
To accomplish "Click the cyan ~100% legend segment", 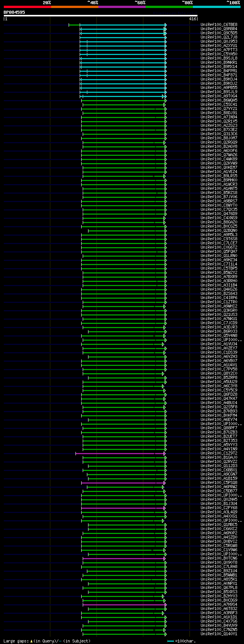I will tap(217, 7).
